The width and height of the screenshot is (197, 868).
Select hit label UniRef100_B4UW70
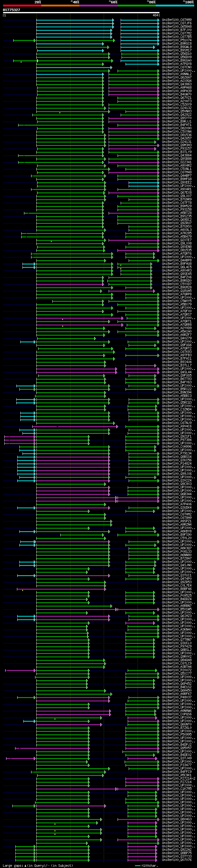(x=177, y=94)
